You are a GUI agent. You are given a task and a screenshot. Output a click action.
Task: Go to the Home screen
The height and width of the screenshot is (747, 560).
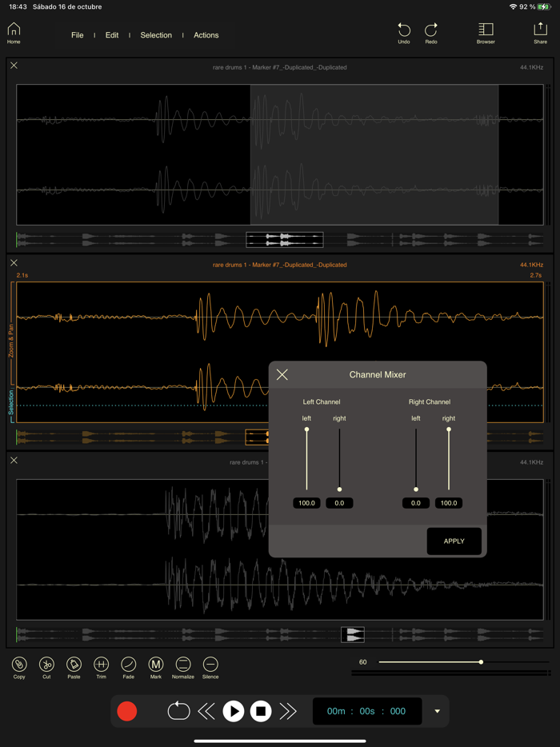point(14,34)
